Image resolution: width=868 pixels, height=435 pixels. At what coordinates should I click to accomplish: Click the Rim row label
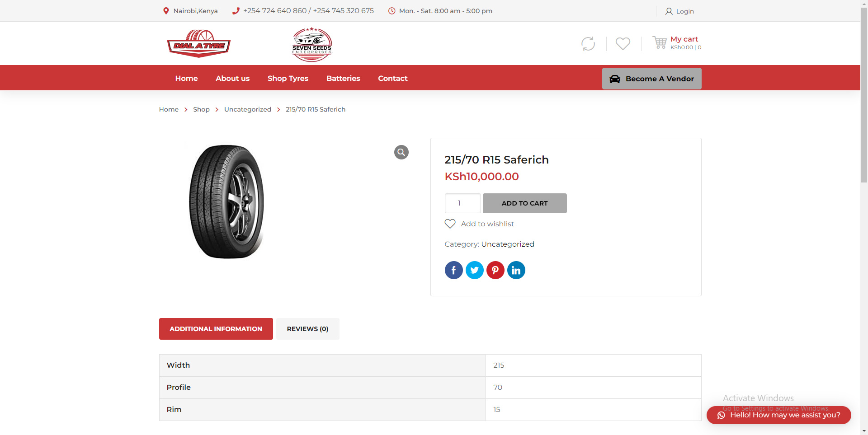(174, 410)
